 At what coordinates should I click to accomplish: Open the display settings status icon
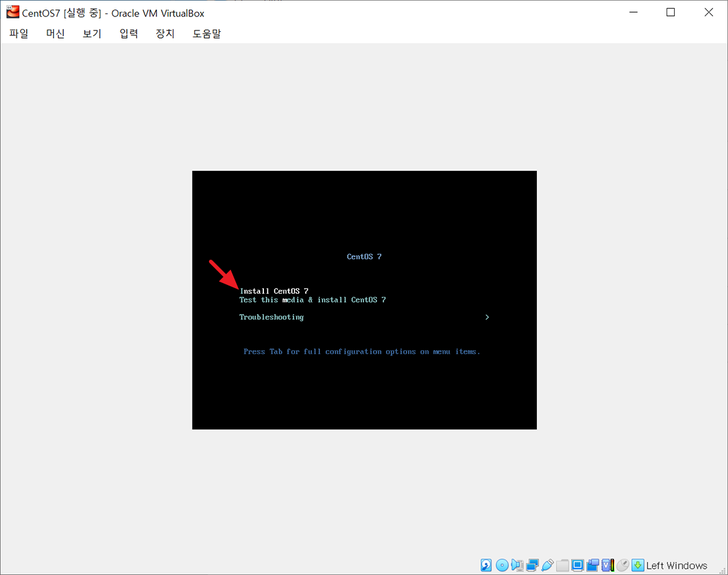point(577,566)
